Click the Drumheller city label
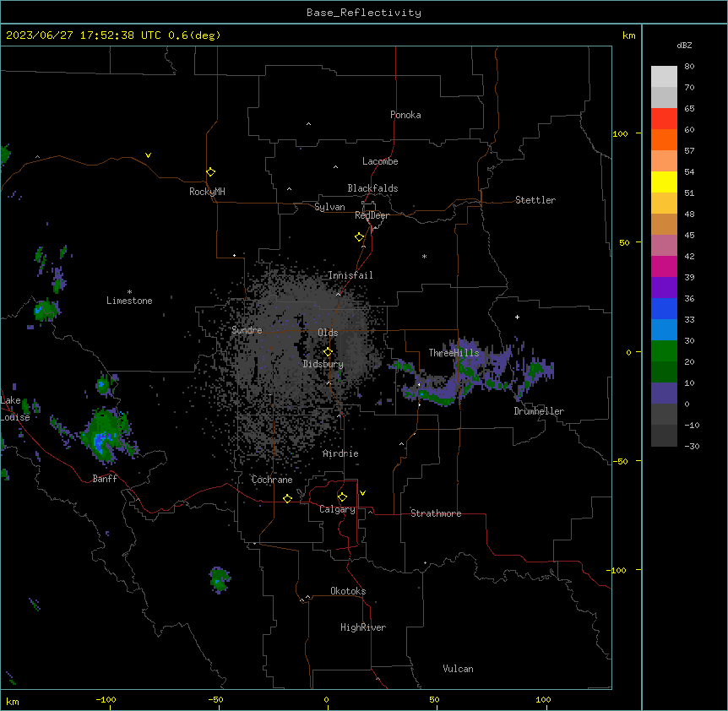728x711 pixels. coord(539,411)
